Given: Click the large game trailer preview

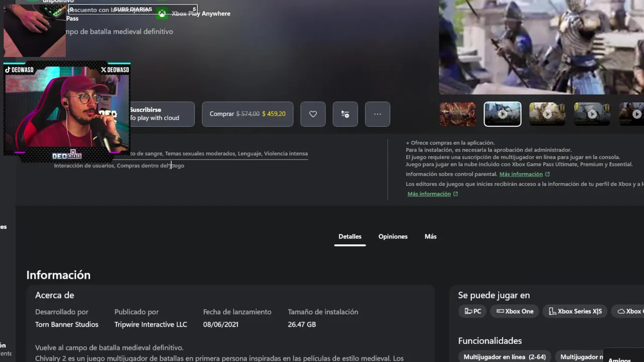Looking at the screenshot, I should 541,47.
